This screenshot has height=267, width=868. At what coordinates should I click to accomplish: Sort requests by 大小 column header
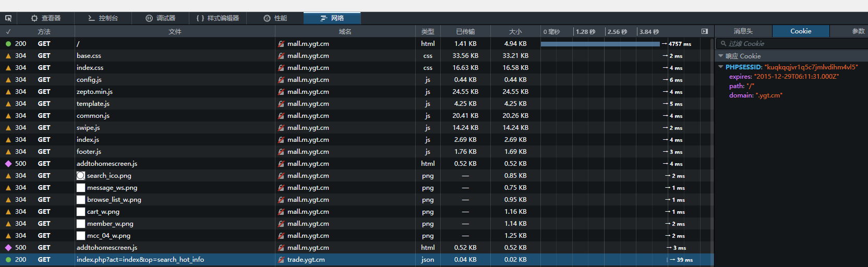pos(515,32)
